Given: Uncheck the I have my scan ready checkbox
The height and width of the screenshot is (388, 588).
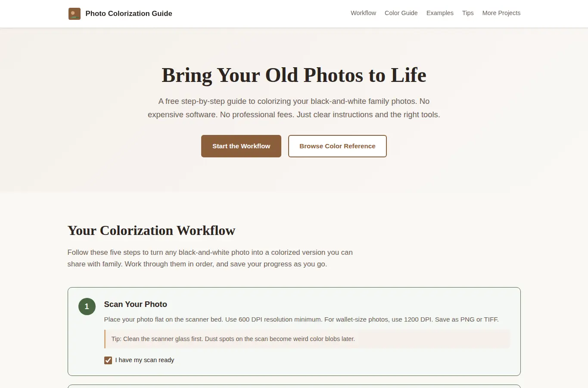Looking at the screenshot, I should coord(108,360).
